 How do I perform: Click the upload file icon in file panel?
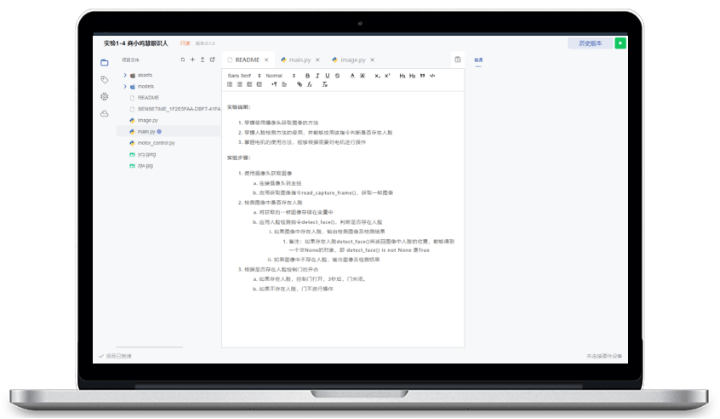pos(203,60)
